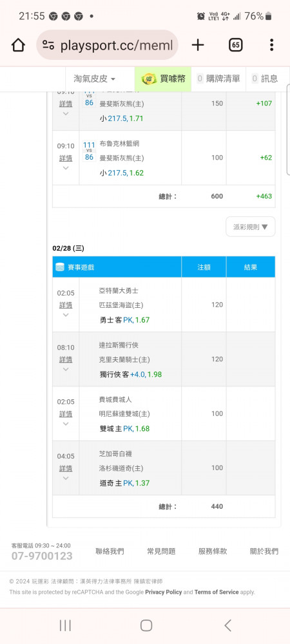The image size is (290, 644).
Task: Open the 常見問題 footer link
Action: tap(161, 552)
